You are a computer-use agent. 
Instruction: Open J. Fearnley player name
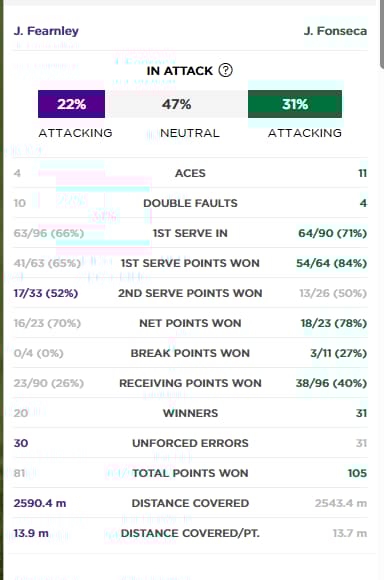tap(46, 31)
